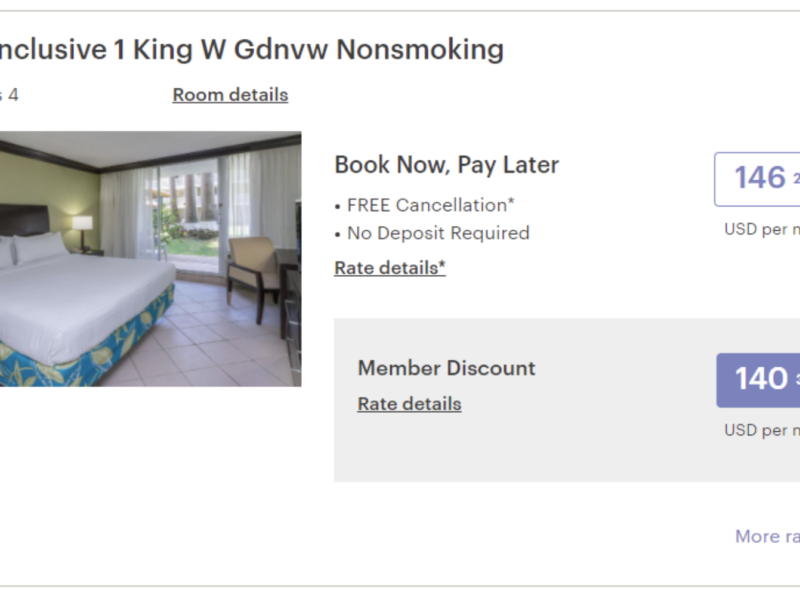Open Rate details under Member Discount
Viewport: 800px width, 600px height.
coord(409,404)
